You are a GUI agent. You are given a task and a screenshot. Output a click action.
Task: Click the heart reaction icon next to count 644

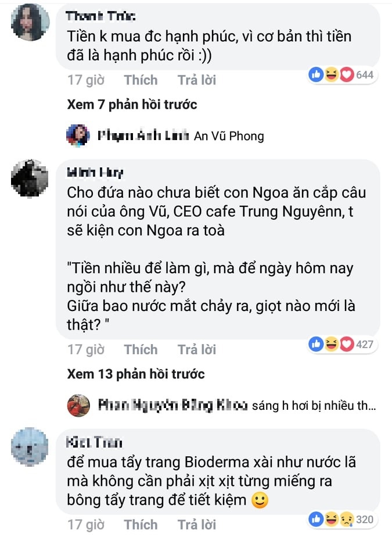[346, 76]
